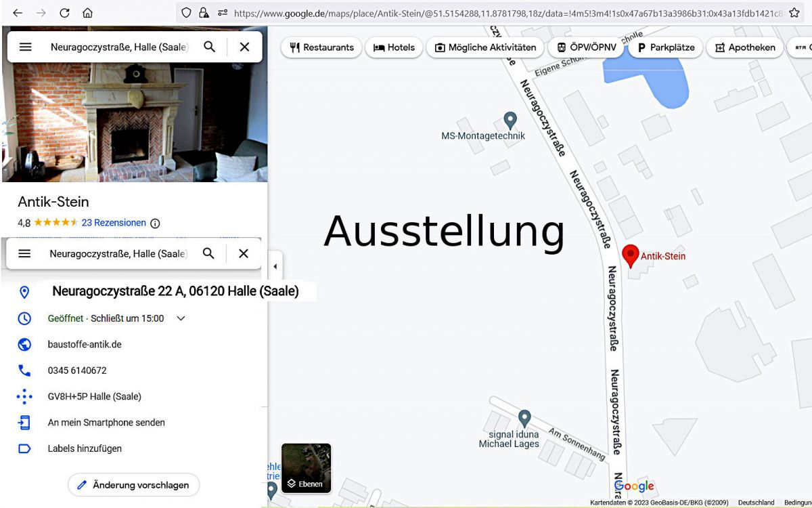This screenshot has height=508, width=812.
Task: Click the label tag icon
Action: pos(24,448)
